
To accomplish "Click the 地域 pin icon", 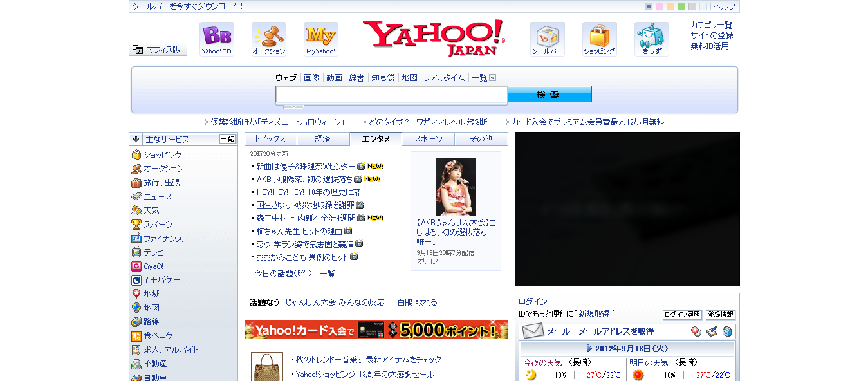I will [136, 294].
